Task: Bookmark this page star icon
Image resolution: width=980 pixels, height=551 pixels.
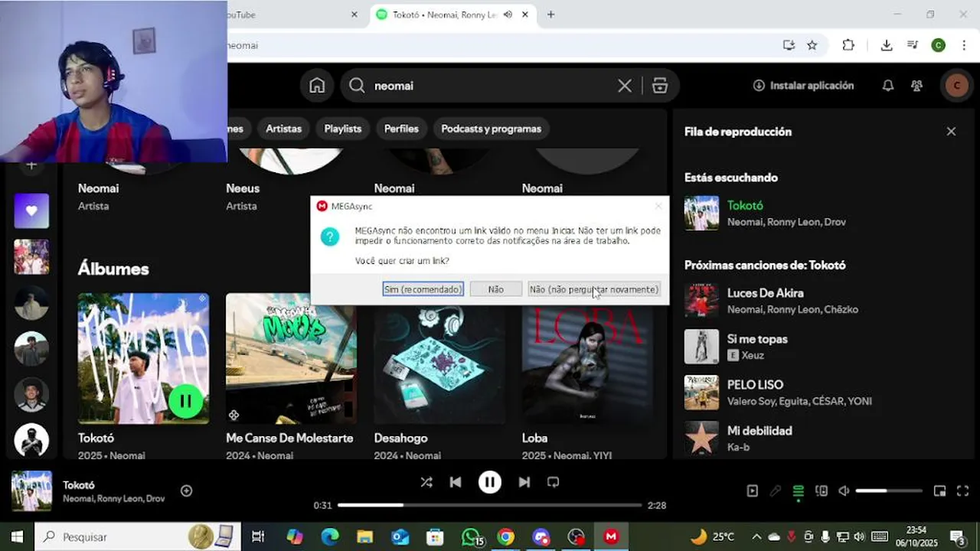Action: (812, 45)
